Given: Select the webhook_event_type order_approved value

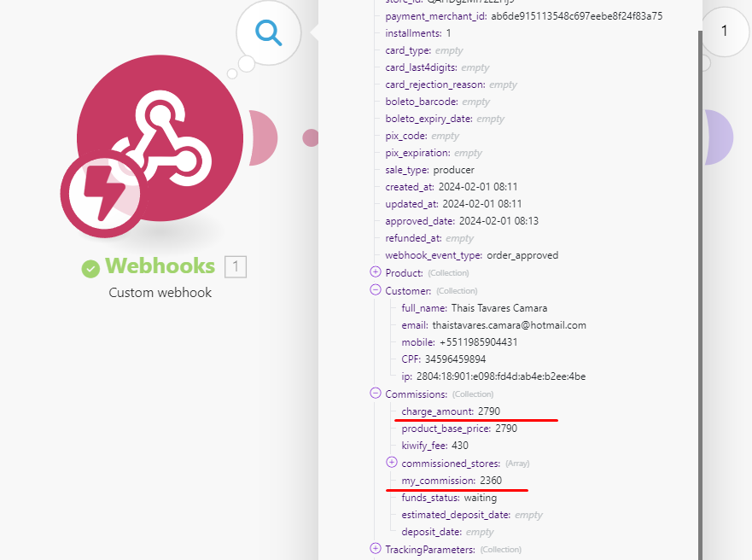Looking at the screenshot, I should (x=522, y=255).
